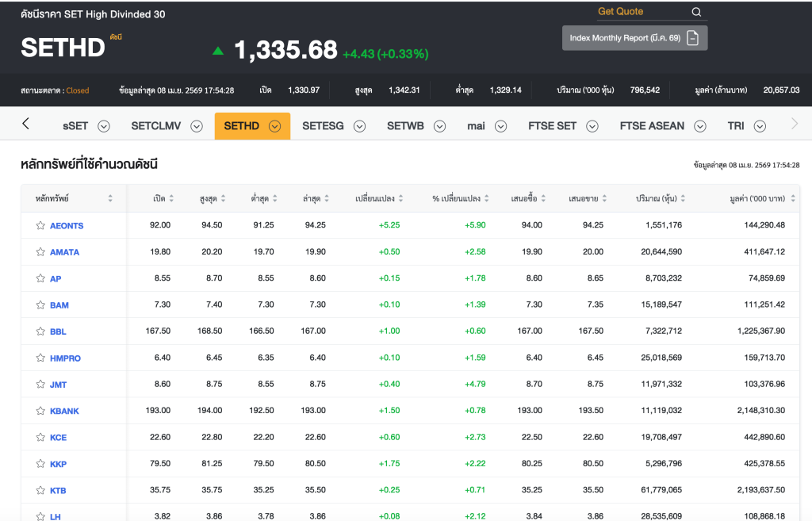Go to previous index tabs with left arrow
Screen dimensions: 812x521
coord(25,123)
